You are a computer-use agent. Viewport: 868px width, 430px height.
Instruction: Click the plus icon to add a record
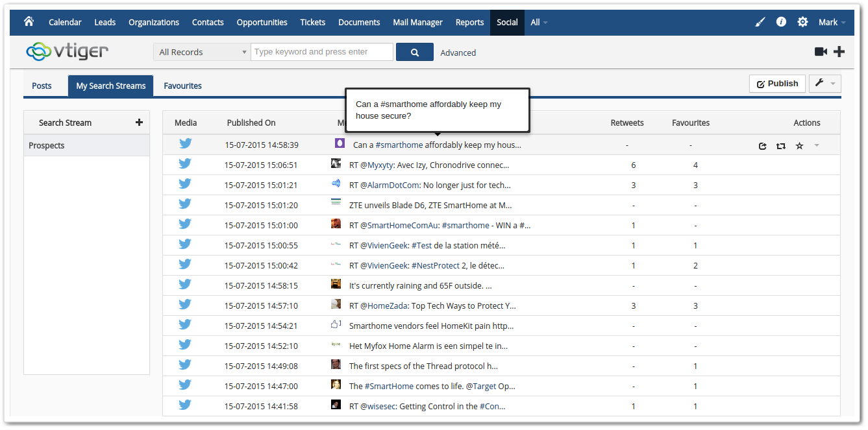(839, 51)
